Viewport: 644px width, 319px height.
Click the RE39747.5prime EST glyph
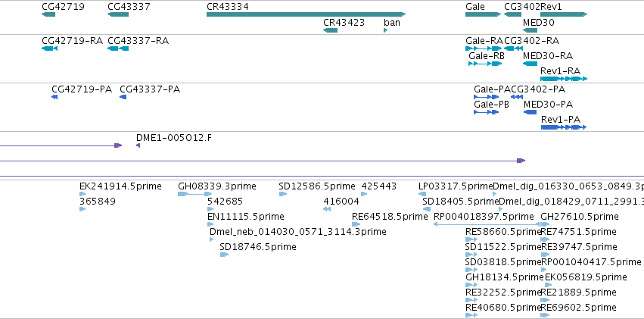point(545,255)
